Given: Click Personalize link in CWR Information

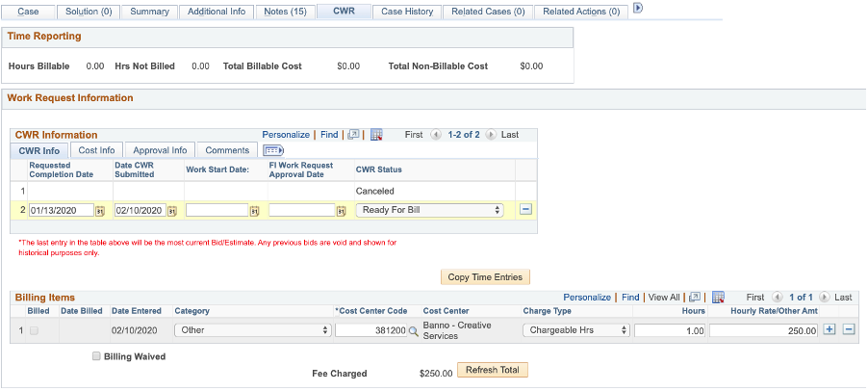Looking at the screenshot, I should [286, 135].
